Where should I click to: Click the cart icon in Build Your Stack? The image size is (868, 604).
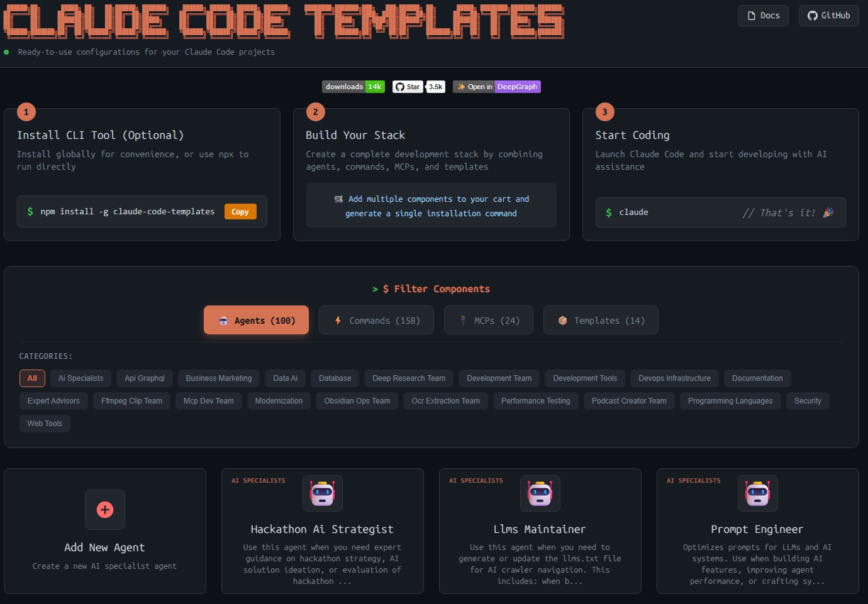339,199
